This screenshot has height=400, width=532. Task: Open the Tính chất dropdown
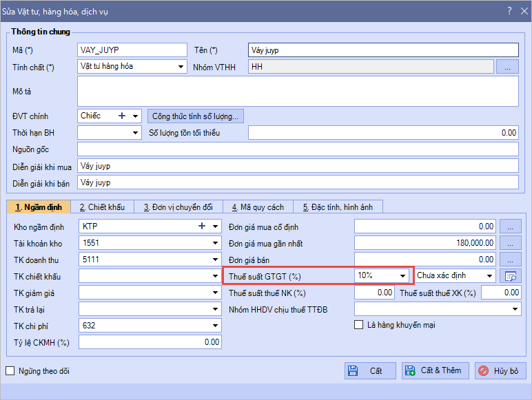tap(181, 67)
